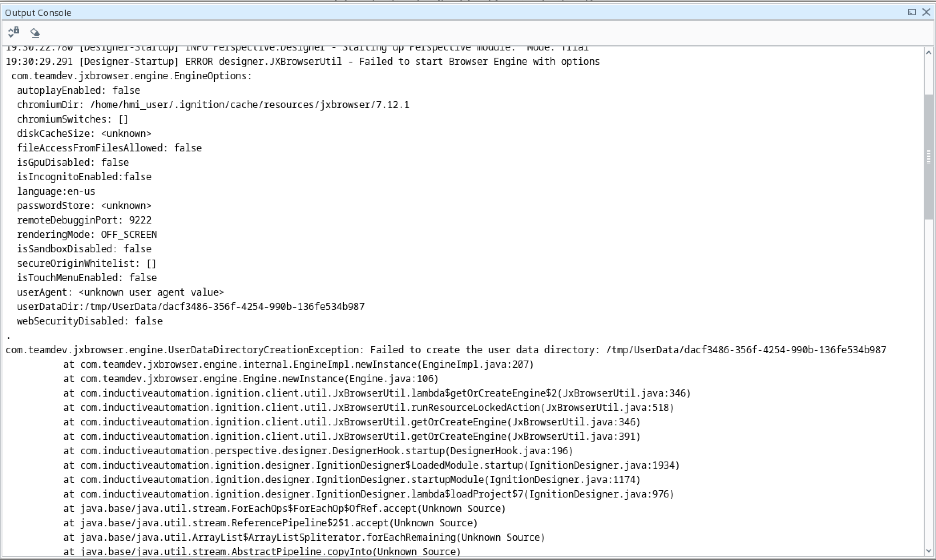Screen dimensions: 936x560
Task: Close the Output Console panel
Action: 926,12
